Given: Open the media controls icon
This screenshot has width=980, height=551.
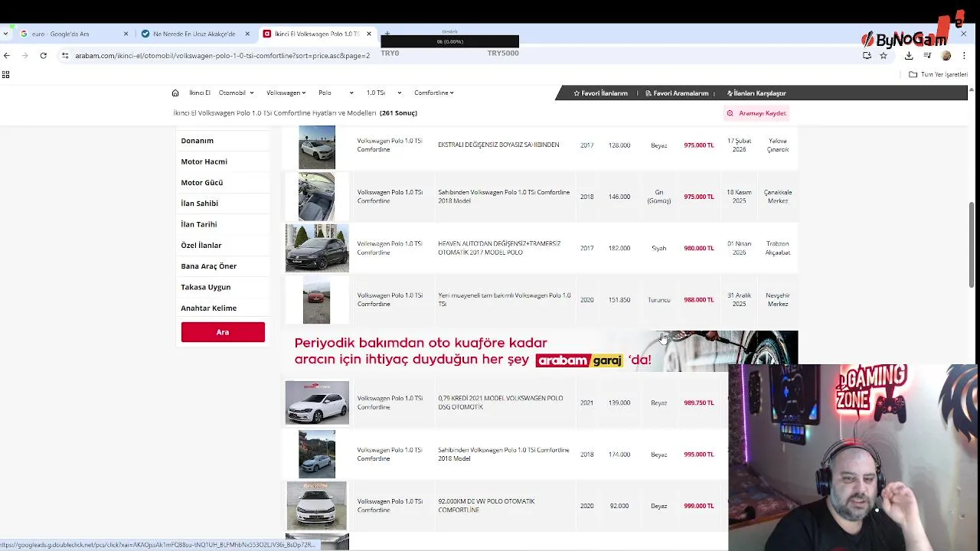Looking at the screenshot, I should (927, 55).
